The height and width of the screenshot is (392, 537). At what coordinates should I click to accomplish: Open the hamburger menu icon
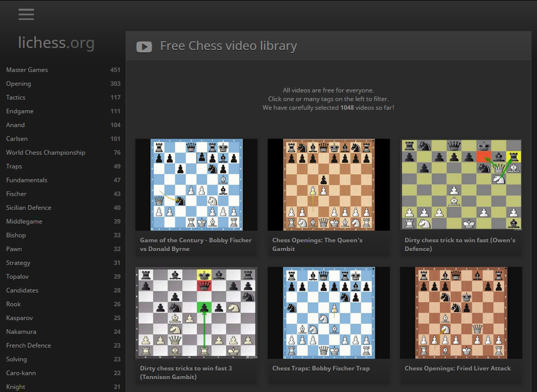click(x=26, y=14)
